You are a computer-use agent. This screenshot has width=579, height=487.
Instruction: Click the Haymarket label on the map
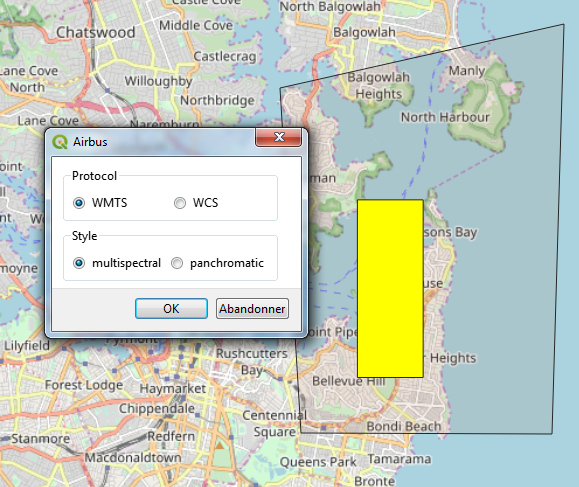point(173,389)
